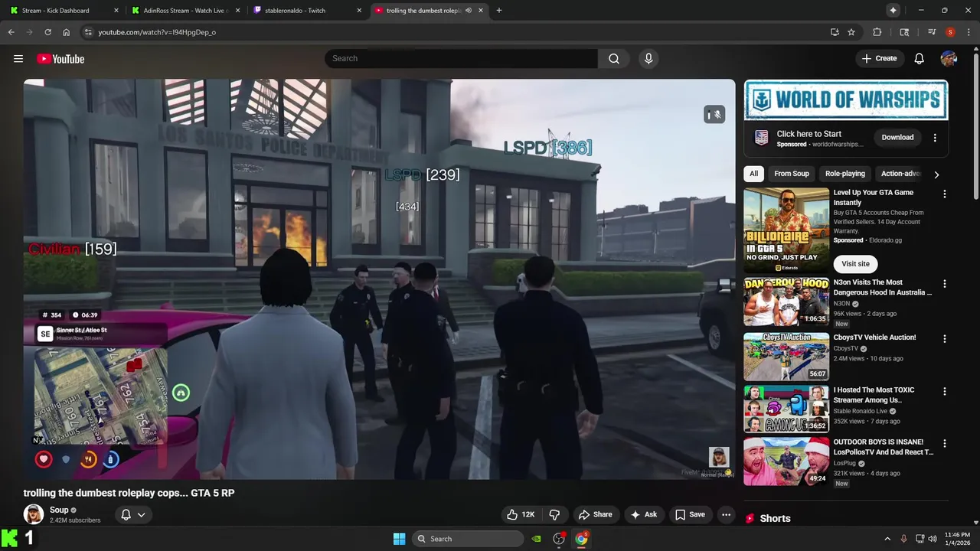The width and height of the screenshot is (980, 551).
Task: Open menu for Among Us TOXIC Streamer video
Action: coord(945,391)
